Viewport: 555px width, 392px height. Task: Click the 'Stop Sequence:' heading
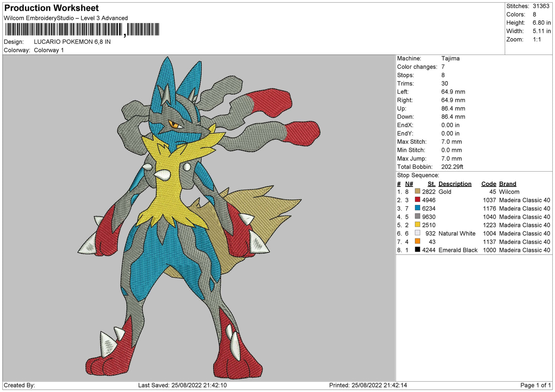[x=418, y=175]
